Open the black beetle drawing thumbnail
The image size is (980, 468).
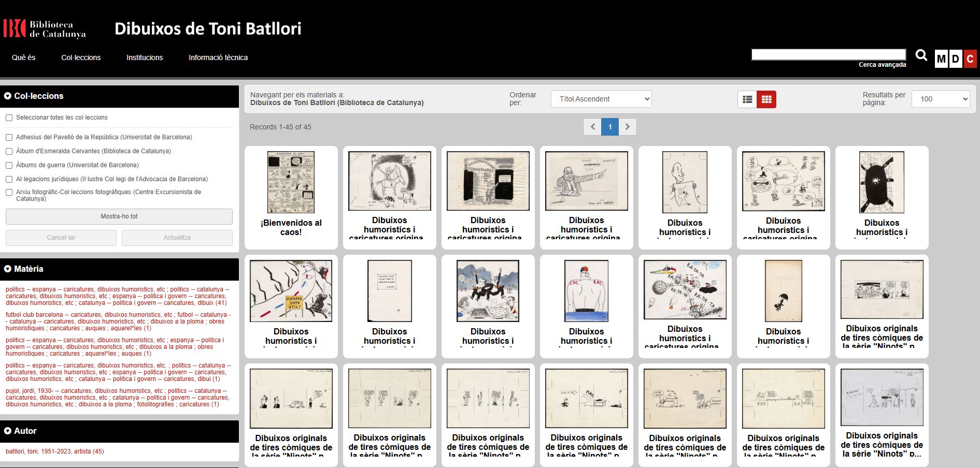coord(882,182)
